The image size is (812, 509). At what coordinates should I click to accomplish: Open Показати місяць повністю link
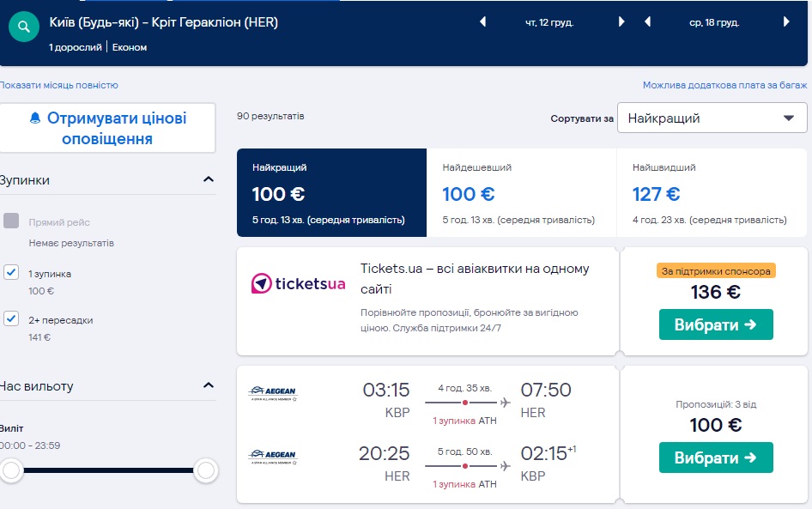click(x=59, y=85)
